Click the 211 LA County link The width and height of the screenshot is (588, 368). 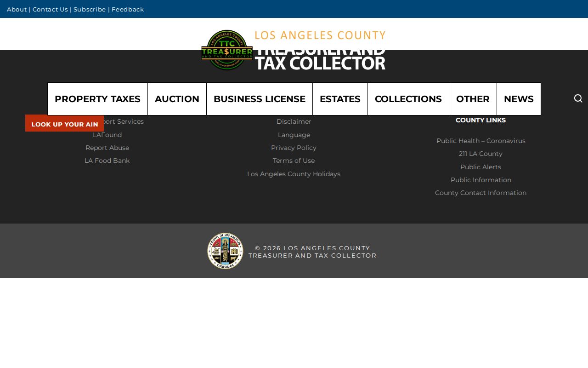pyautogui.click(x=481, y=154)
